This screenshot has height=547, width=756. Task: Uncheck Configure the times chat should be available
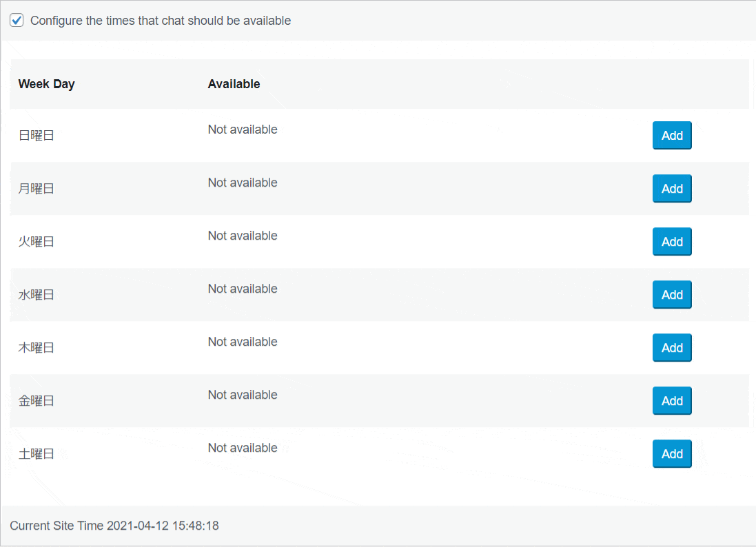17,20
